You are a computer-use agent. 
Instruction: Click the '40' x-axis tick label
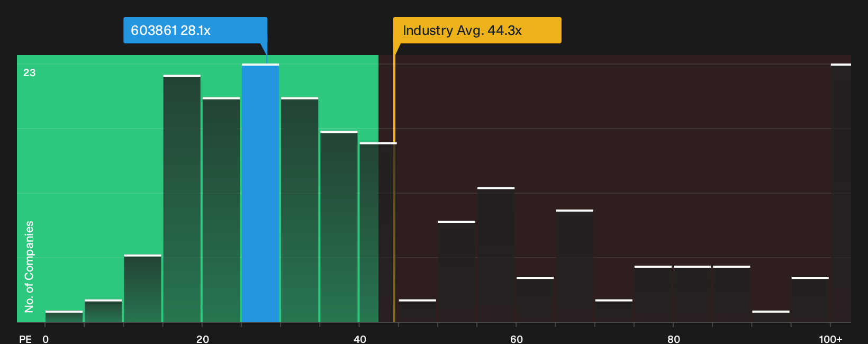(360, 339)
